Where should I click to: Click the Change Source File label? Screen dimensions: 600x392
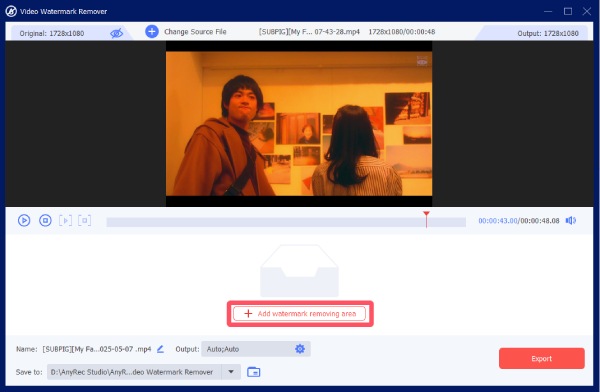[x=195, y=32]
